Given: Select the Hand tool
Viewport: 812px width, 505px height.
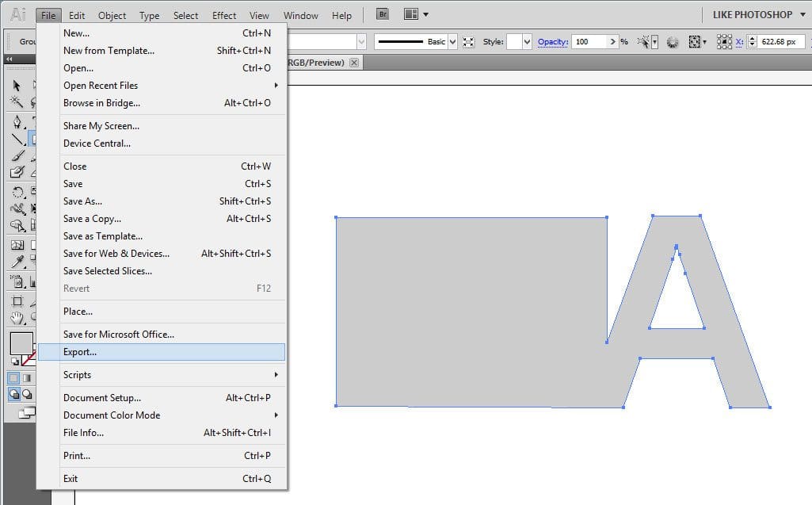Looking at the screenshot, I should tap(17, 318).
